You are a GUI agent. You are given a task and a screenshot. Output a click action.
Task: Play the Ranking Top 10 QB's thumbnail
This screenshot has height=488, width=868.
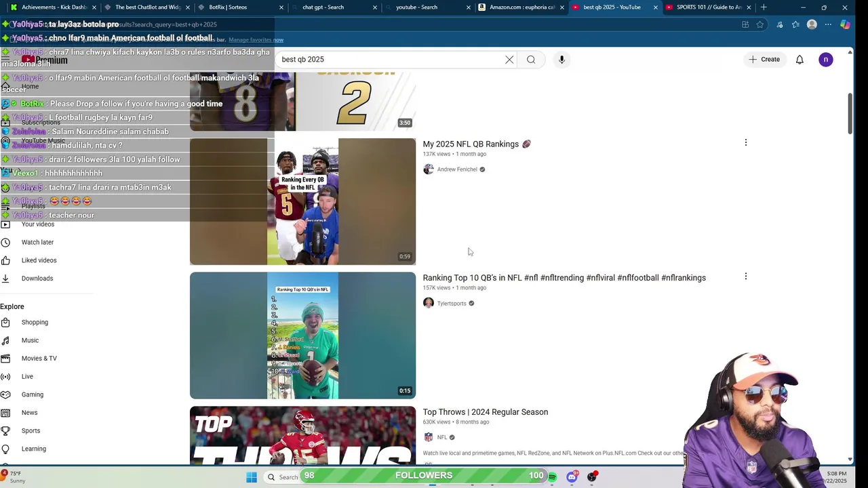pyautogui.click(x=302, y=335)
